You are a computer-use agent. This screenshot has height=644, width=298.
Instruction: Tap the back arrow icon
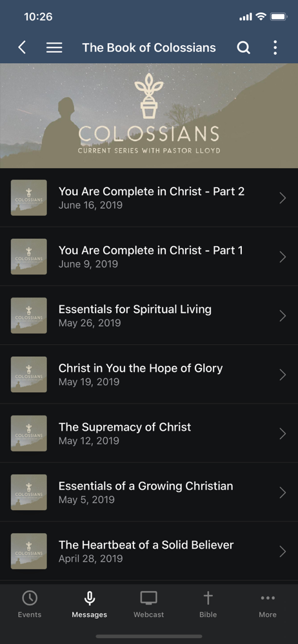(x=22, y=48)
